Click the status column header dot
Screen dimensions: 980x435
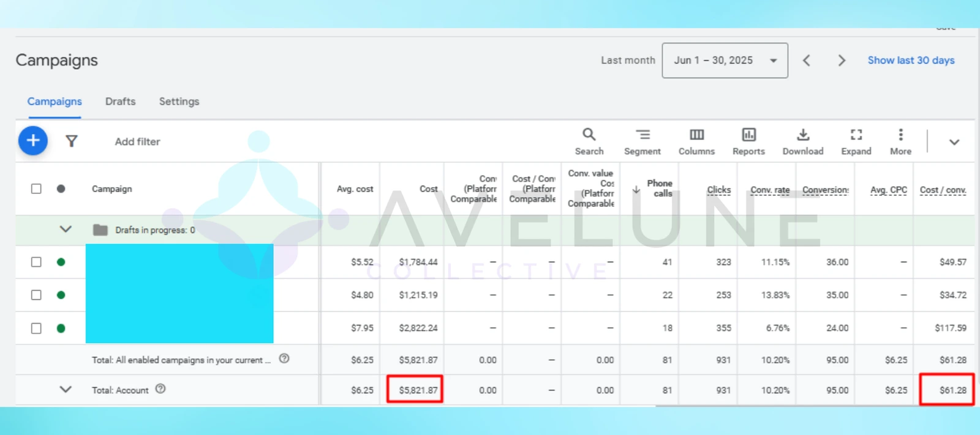(61, 188)
